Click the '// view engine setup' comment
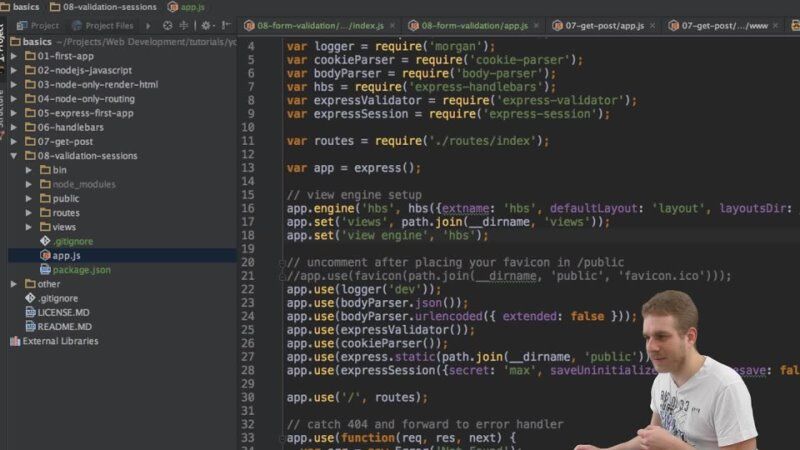800x450 pixels. pos(354,195)
